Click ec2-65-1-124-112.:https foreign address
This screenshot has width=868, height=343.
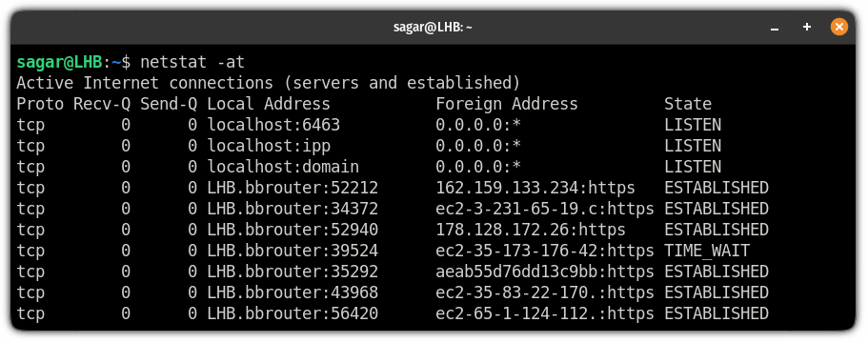point(545,313)
